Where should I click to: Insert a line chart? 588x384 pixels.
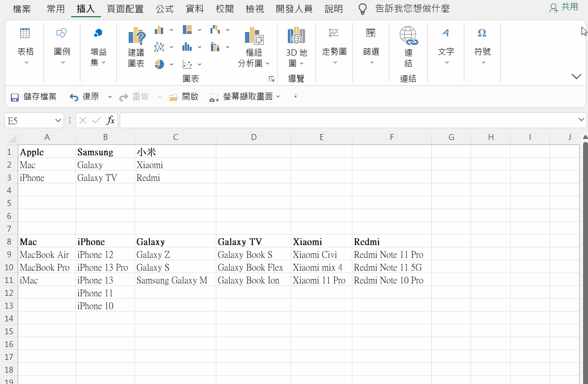point(159,47)
